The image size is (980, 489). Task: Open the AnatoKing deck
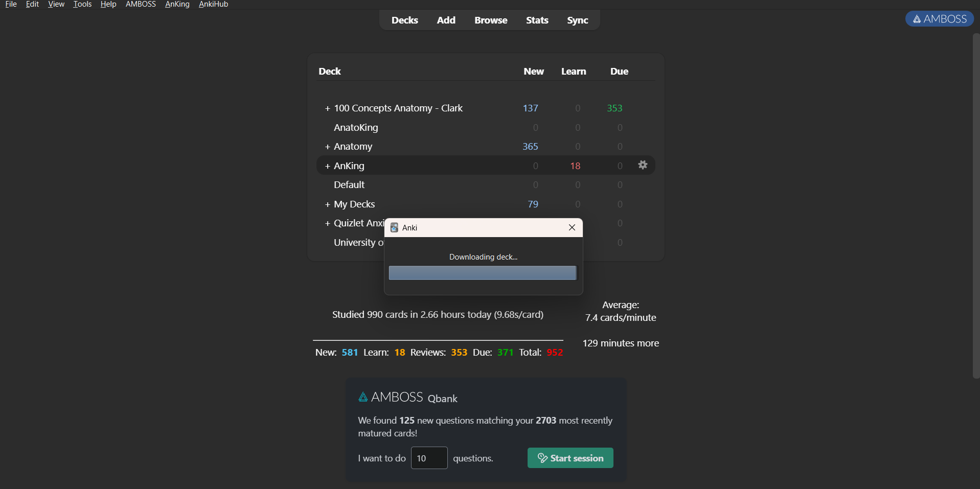point(356,128)
